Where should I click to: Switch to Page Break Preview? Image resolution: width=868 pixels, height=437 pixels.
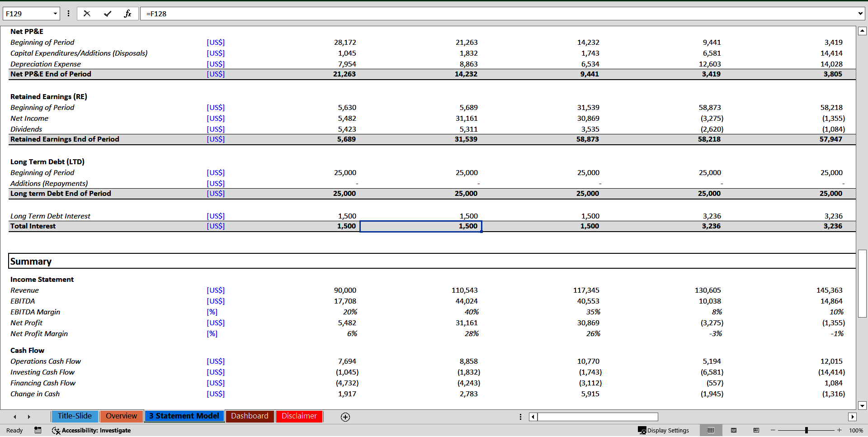(x=756, y=430)
